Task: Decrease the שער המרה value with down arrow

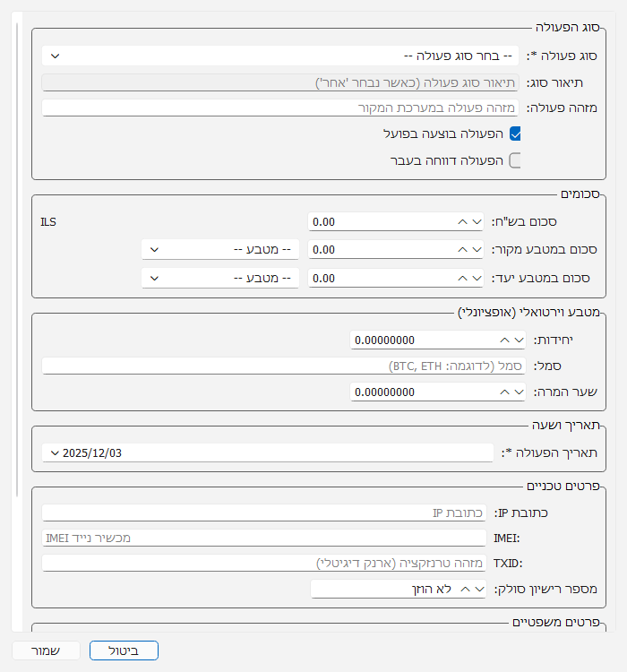Action: click(520, 392)
